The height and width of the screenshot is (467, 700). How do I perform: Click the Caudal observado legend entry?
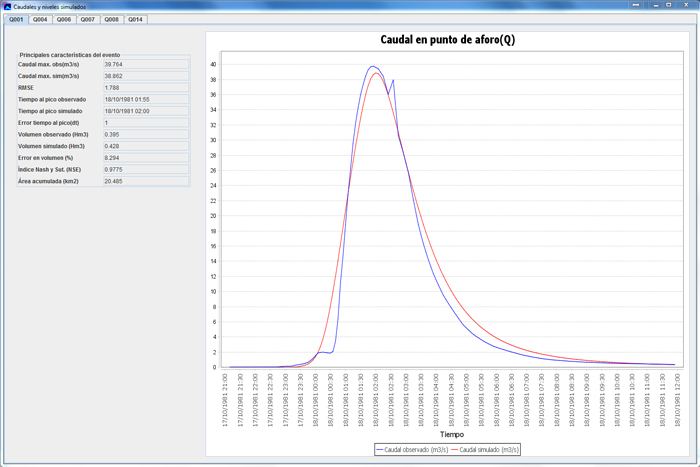(412, 450)
